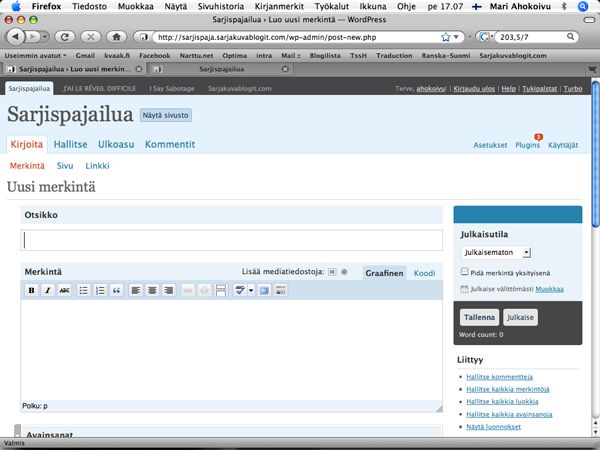Add media via the round icon

pyautogui.click(x=344, y=272)
